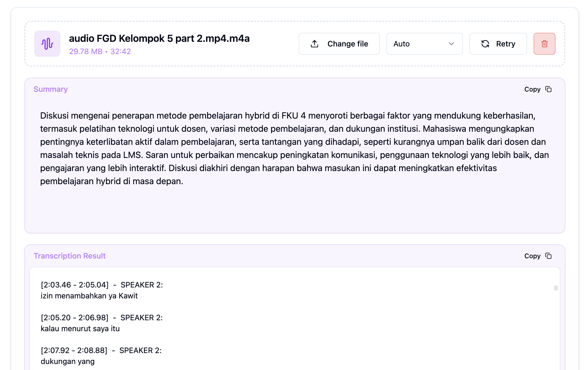The image size is (588, 370).
Task: Click the 29.78 MB file size text
Action: pyautogui.click(x=86, y=51)
